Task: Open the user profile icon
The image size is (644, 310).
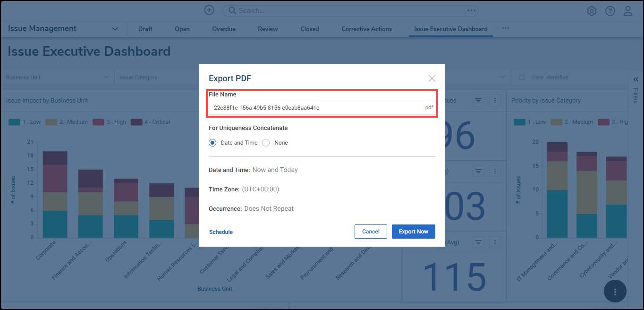Action: pyautogui.click(x=628, y=11)
